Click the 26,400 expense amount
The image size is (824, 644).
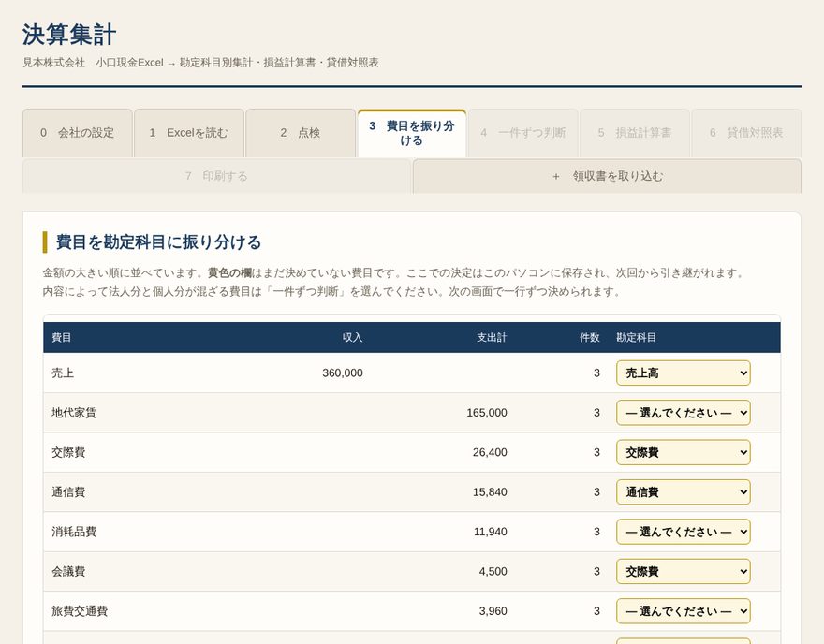point(490,452)
